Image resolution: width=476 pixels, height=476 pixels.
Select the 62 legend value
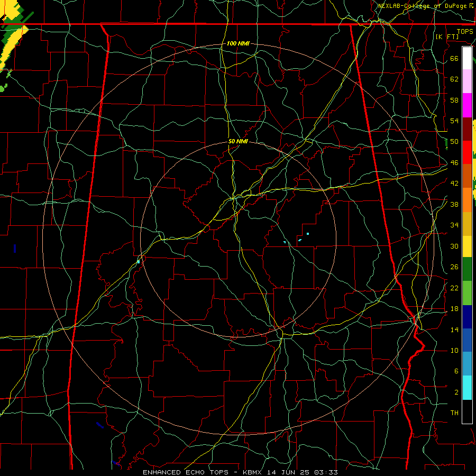[454, 79]
